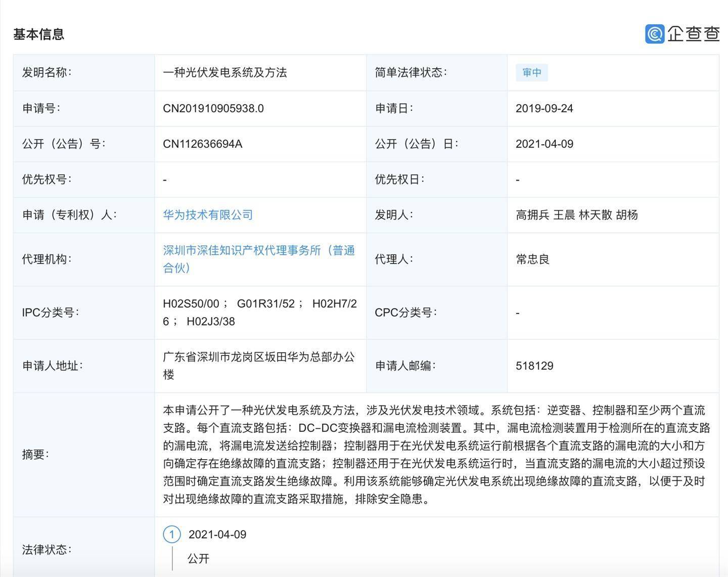Select the 代理机构 label cell
Viewport: 728px width, 577px height.
[84, 259]
